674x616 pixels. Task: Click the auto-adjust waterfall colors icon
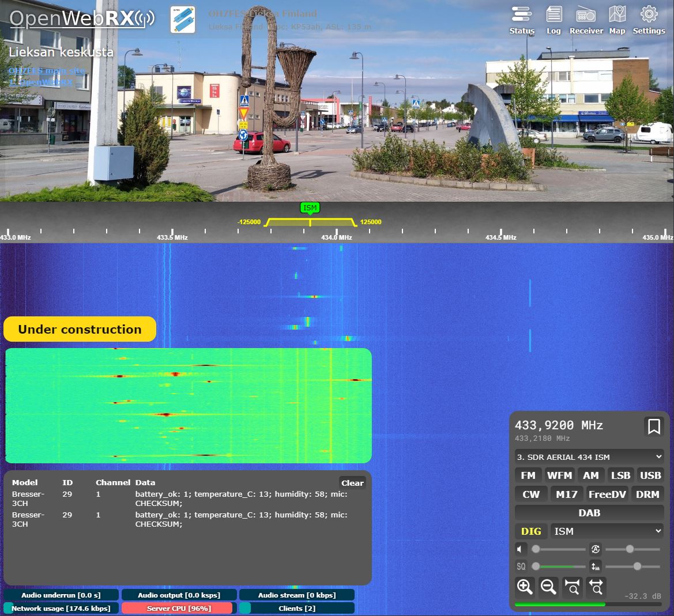596,566
